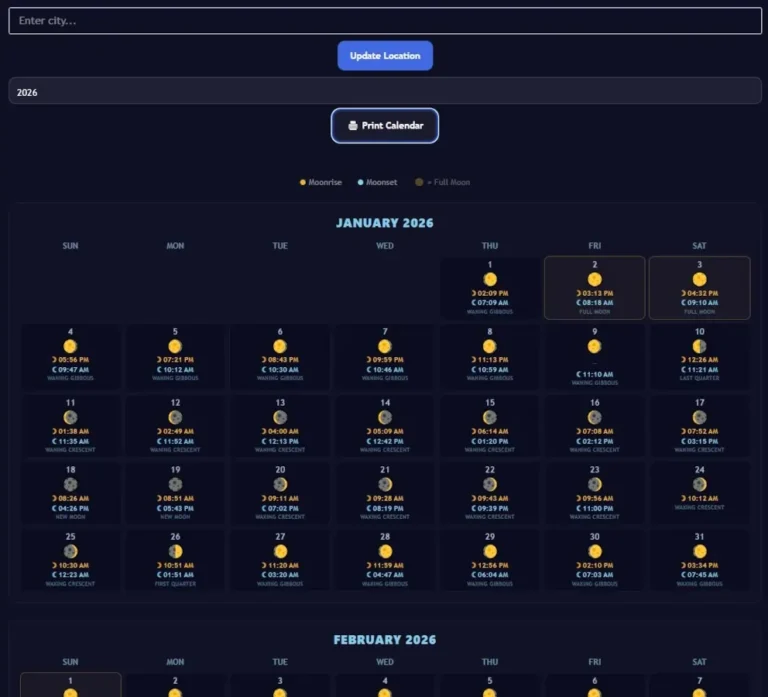Click the moon icon on January 21
Viewport: 768px width, 697px height.
click(385, 484)
